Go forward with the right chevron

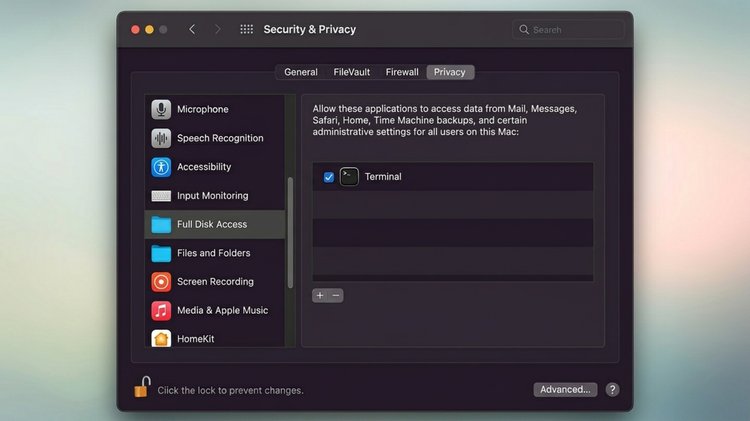(x=218, y=29)
